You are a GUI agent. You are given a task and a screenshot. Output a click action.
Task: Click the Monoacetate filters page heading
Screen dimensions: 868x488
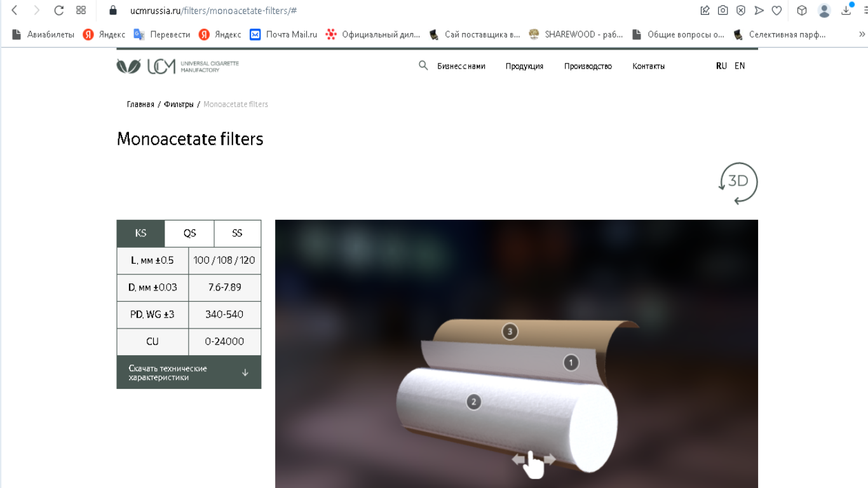[190, 139]
